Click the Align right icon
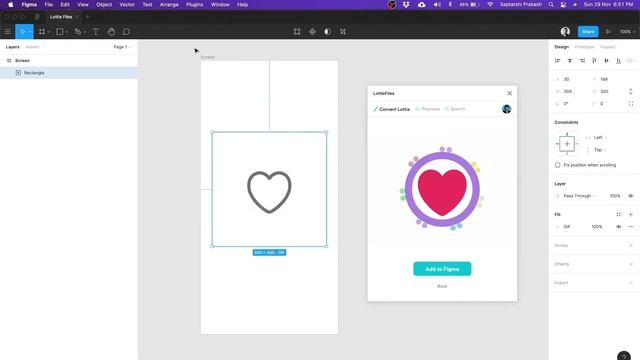 pos(582,60)
